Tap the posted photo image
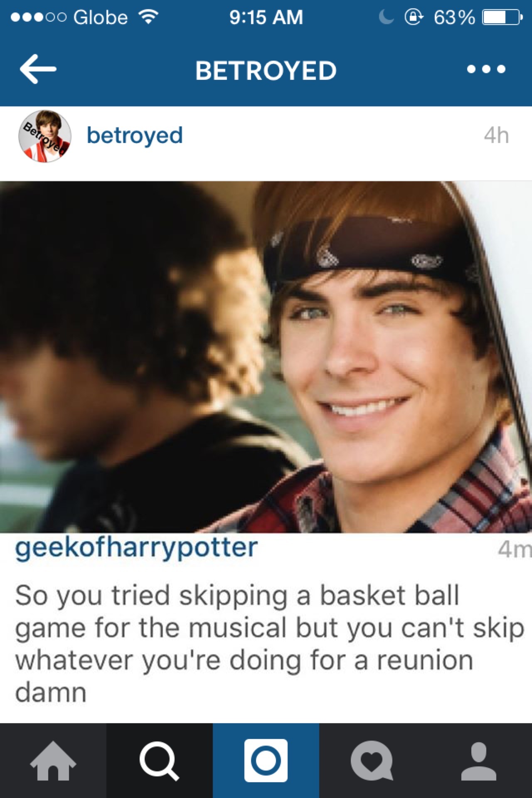 266,357
